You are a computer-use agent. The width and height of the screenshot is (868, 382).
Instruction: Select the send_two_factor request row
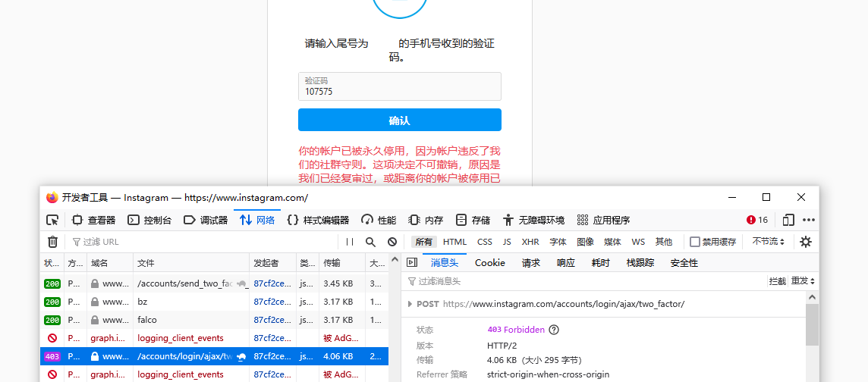click(x=214, y=283)
